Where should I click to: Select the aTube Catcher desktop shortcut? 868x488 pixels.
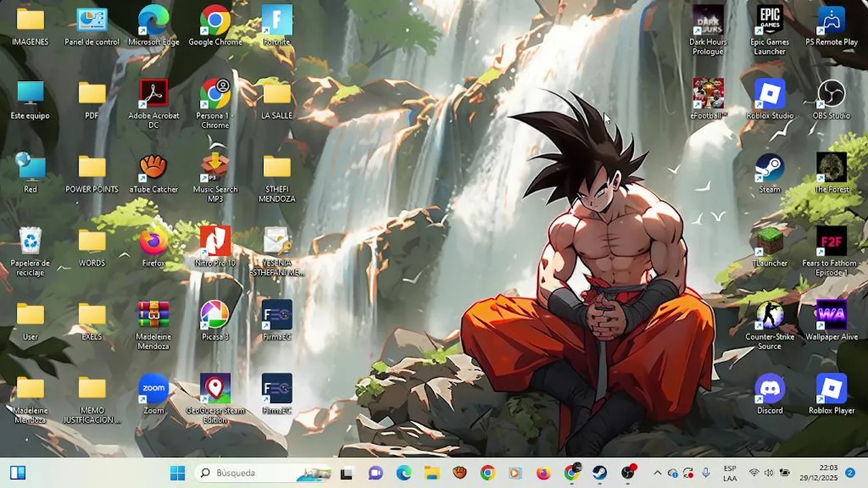pyautogui.click(x=153, y=174)
